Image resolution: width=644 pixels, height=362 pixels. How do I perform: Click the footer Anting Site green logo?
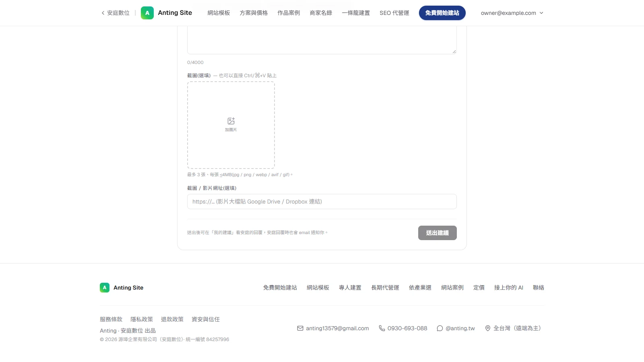[x=105, y=288]
